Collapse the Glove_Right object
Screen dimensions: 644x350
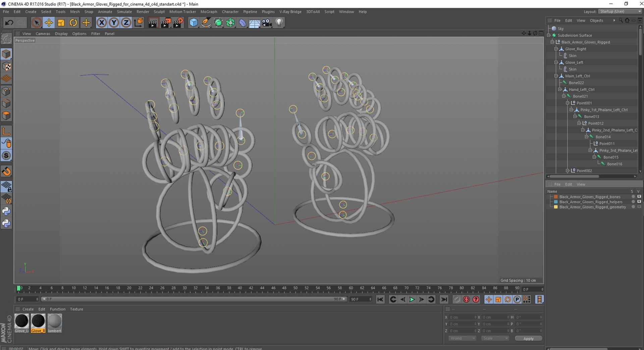click(x=556, y=49)
